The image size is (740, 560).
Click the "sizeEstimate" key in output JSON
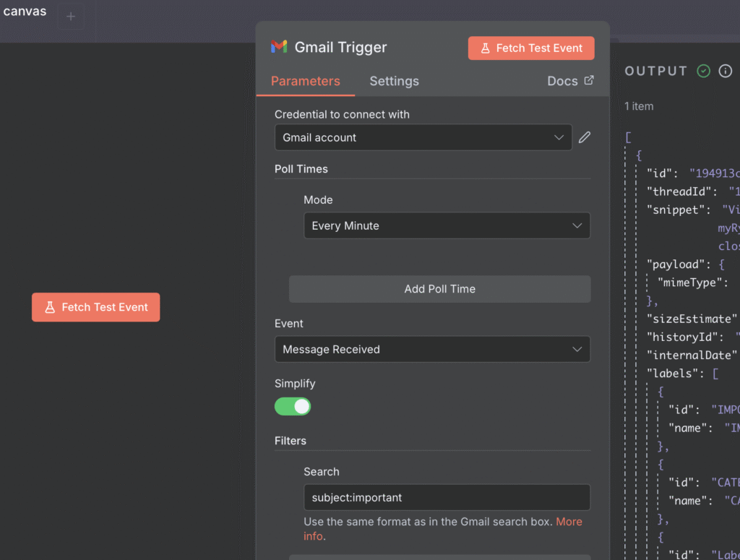[692, 319]
